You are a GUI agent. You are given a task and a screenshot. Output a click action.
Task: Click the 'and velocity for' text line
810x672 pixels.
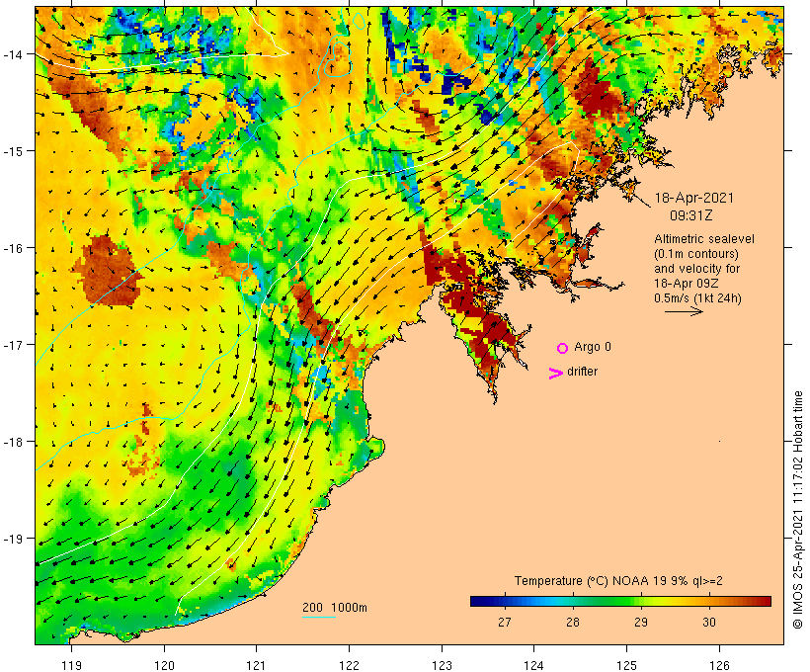pyautogui.click(x=696, y=268)
